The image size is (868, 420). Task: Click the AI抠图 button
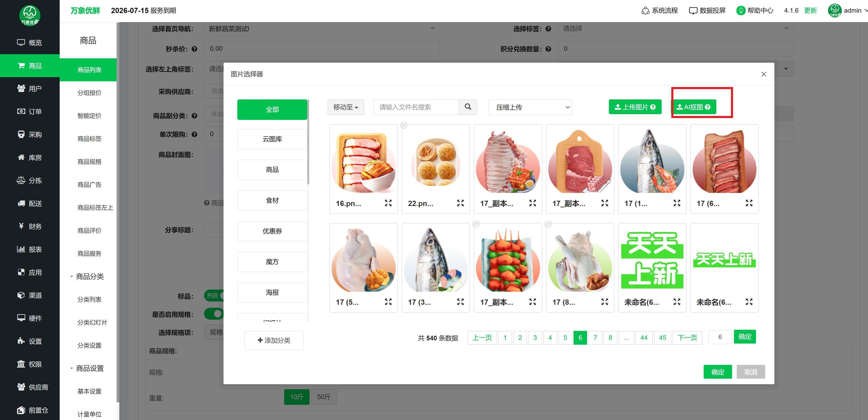point(694,107)
